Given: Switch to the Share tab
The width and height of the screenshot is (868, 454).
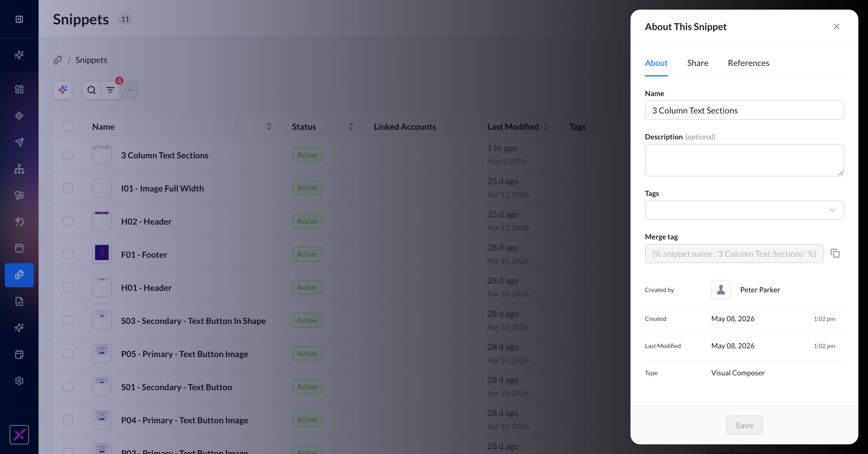Looking at the screenshot, I should point(697,63).
